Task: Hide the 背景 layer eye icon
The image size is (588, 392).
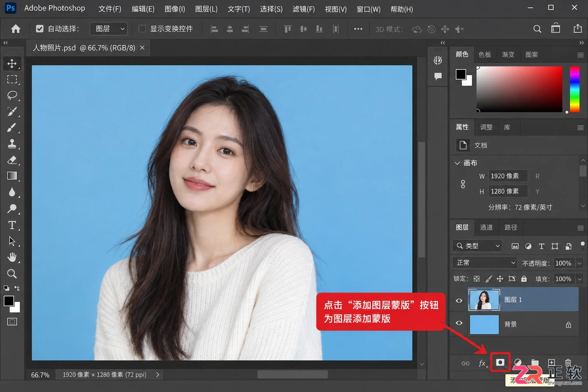Action: point(459,323)
